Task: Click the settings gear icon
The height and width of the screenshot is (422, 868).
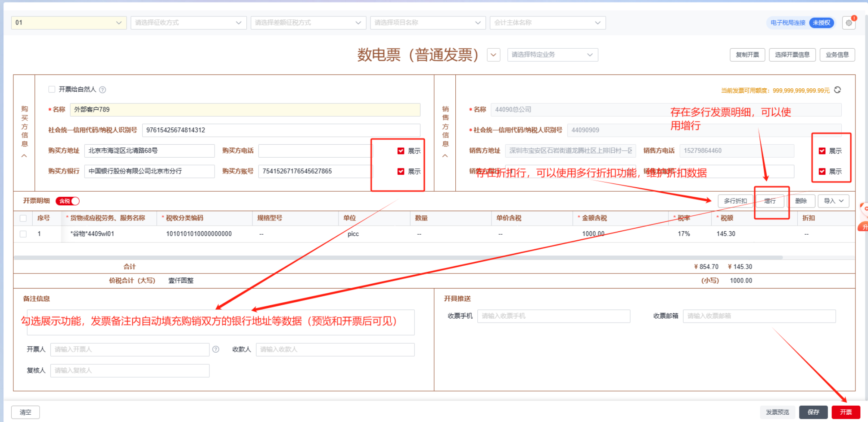Action: point(848,23)
